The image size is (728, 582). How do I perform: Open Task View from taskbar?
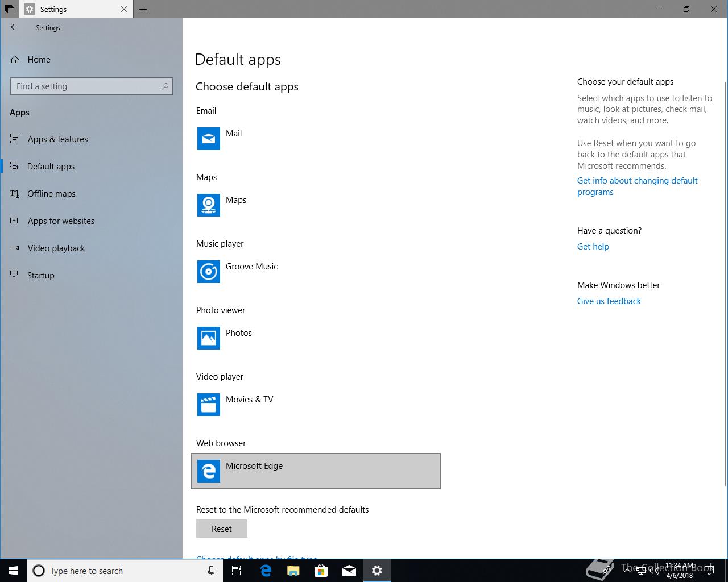point(237,571)
